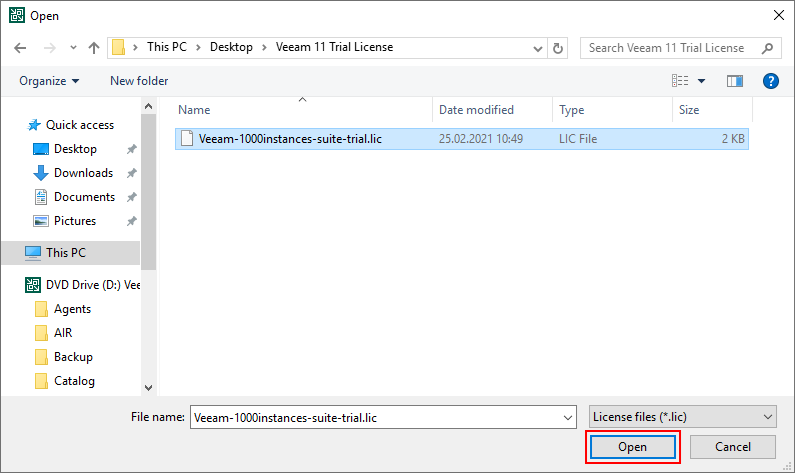
Task: Click the pin icon beside Desktop
Action: coord(132,149)
